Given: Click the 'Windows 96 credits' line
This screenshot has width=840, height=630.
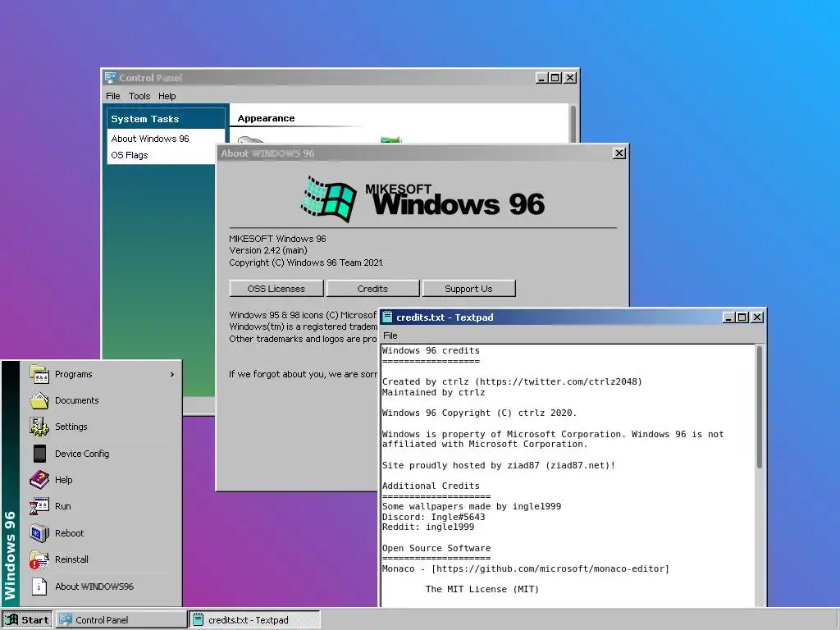Looking at the screenshot, I should coord(431,350).
